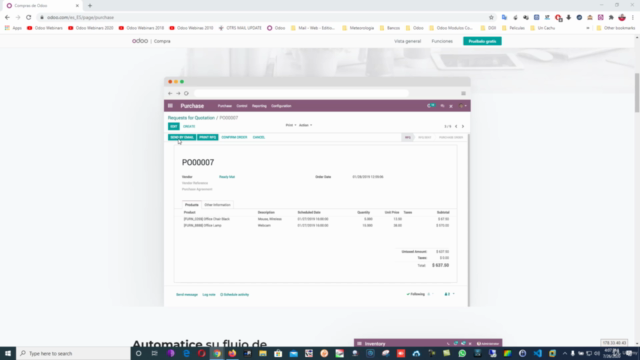
Task: Click the reload icon in the mock browser
Action: pos(186,93)
